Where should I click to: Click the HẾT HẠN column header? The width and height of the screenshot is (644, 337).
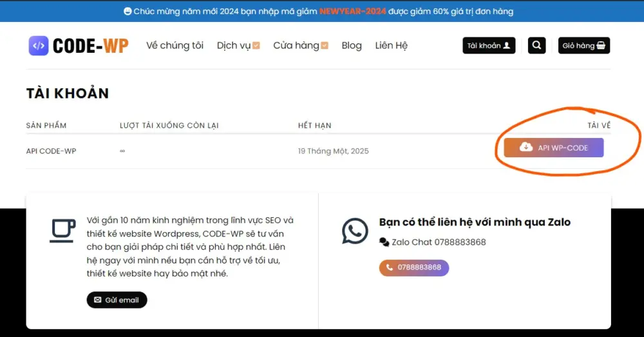315,126
